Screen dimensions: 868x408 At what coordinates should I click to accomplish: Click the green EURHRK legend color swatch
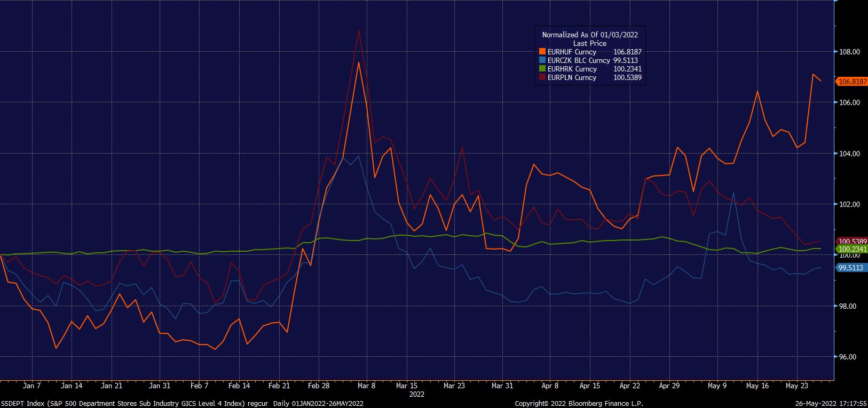click(542, 69)
